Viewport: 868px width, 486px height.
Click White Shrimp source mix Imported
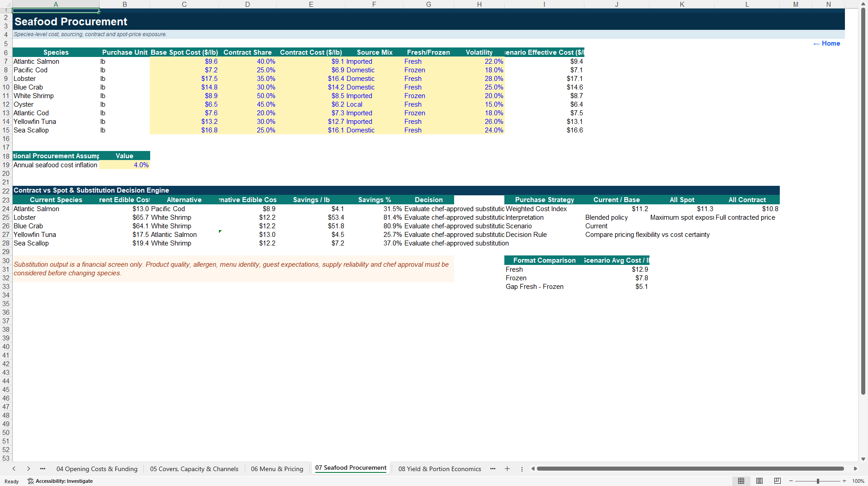tap(374, 96)
